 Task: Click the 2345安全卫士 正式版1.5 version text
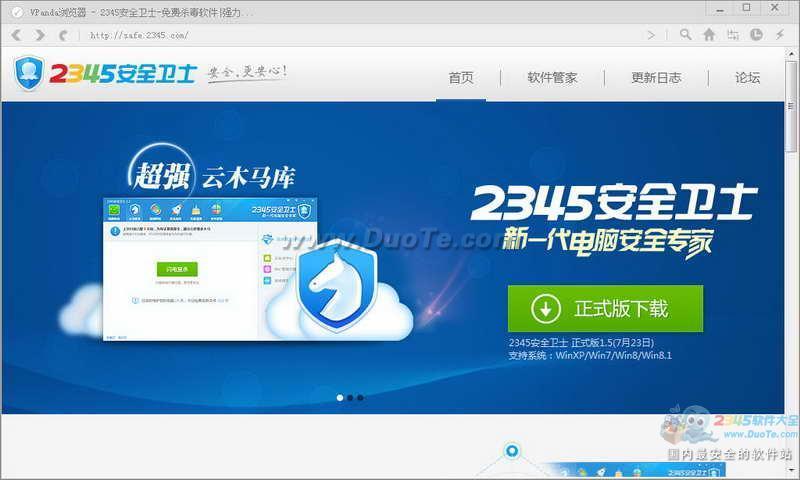[581, 342]
